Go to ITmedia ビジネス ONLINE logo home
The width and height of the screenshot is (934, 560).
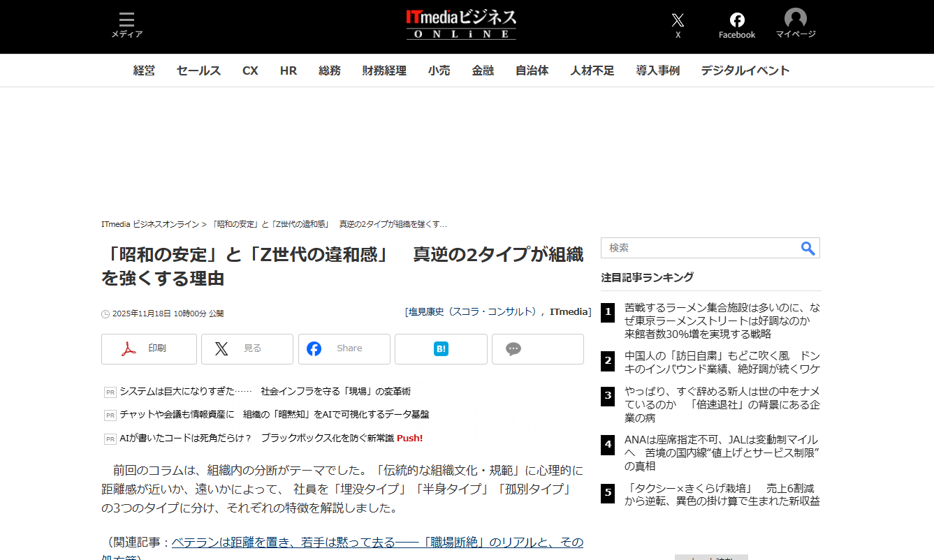tap(461, 24)
